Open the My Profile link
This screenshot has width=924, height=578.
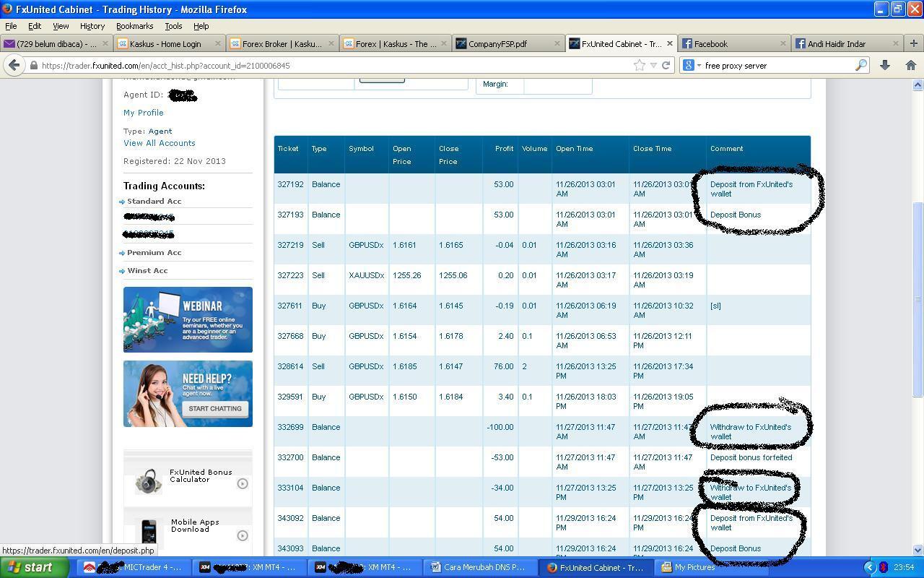point(144,113)
